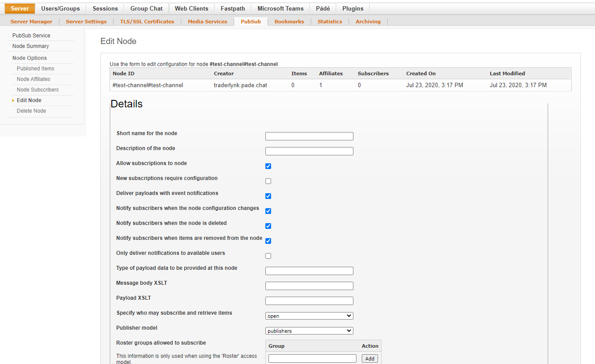This screenshot has width=595, height=364.
Task: Select the Group Chat tab
Action: [146, 8]
